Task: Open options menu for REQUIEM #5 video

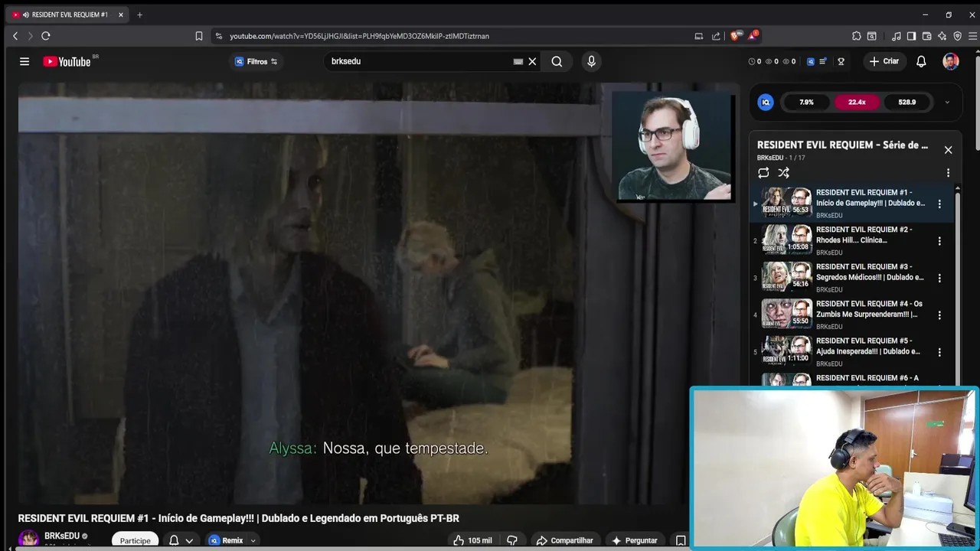Action: (x=939, y=352)
